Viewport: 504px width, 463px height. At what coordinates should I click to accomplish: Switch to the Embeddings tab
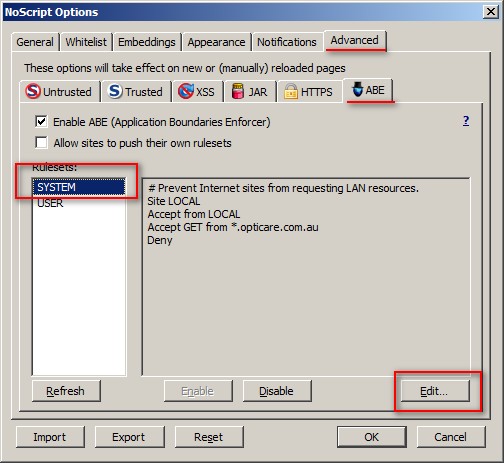(x=147, y=42)
